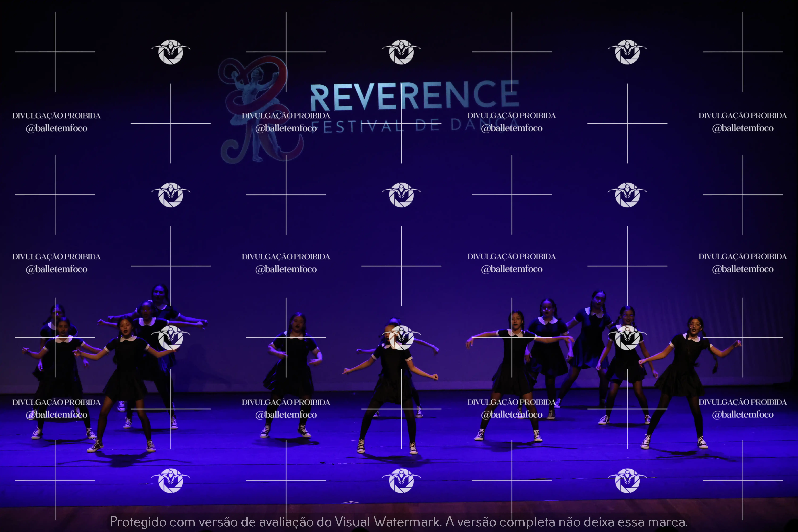Click the shutter watermark logo above the REVERENCE title
This screenshot has width=798, height=532.
tap(401, 52)
